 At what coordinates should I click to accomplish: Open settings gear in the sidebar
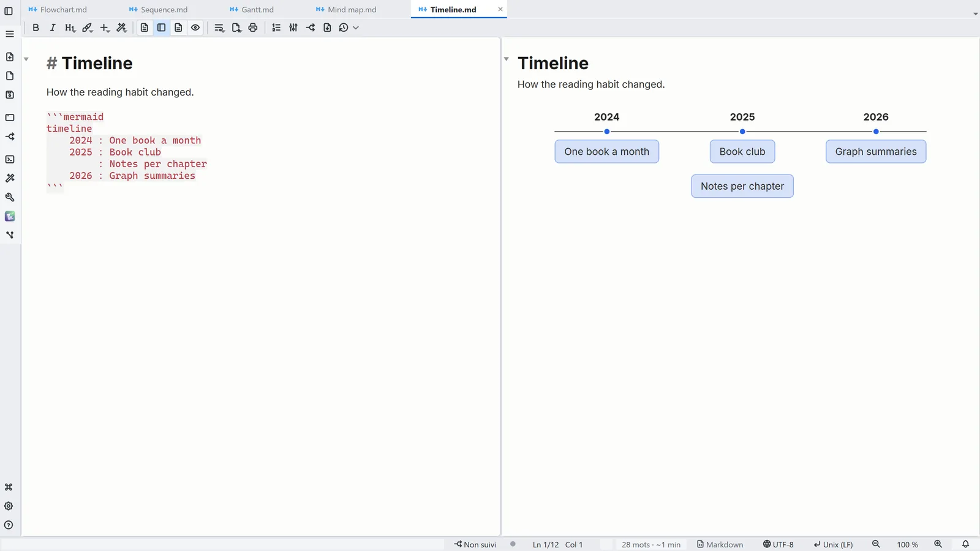[x=9, y=506]
